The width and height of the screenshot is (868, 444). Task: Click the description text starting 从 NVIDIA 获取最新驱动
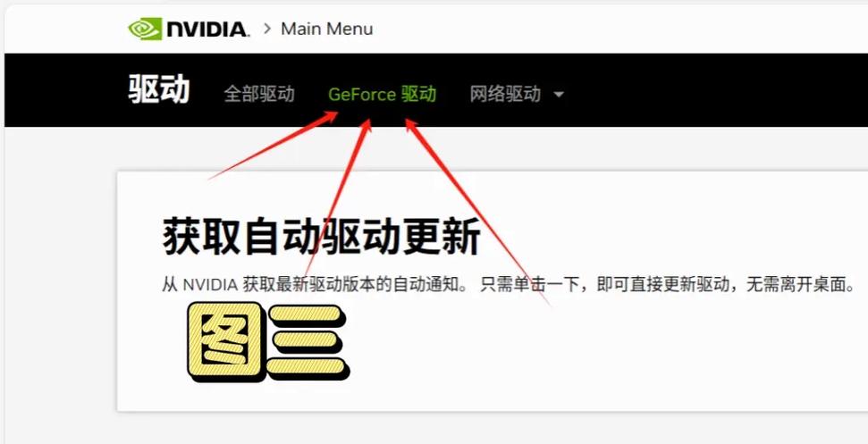coord(508,285)
